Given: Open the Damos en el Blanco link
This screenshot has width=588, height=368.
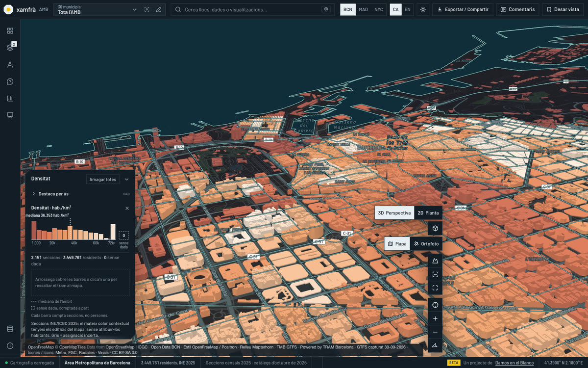Looking at the screenshot, I should (x=514, y=363).
